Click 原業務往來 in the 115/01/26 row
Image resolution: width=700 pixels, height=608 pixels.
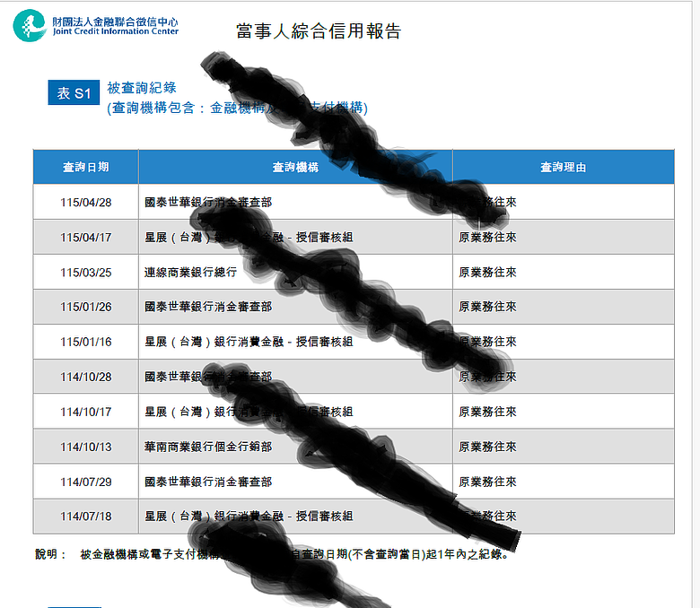(487, 307)
